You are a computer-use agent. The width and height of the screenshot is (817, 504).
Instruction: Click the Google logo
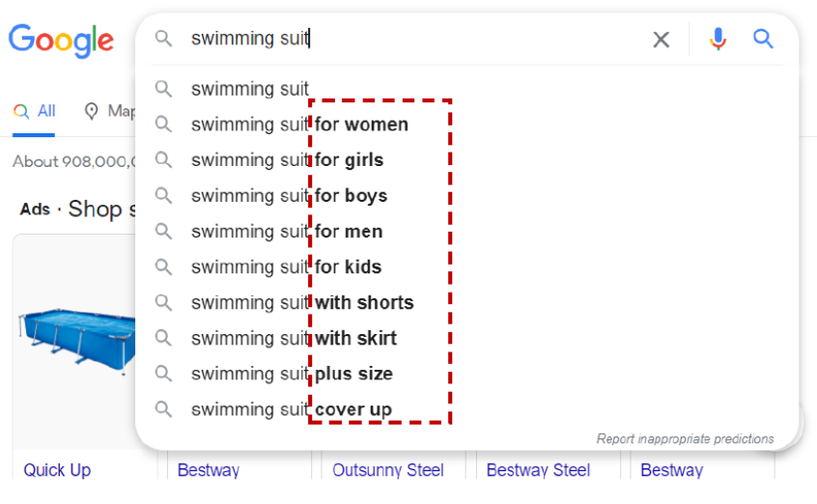tap(61, 40)
